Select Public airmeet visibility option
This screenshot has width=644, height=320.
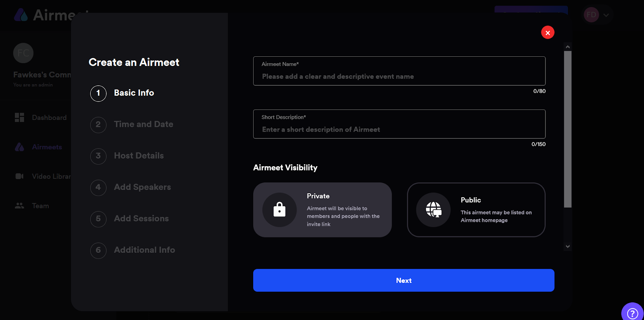tap(476, 210)
